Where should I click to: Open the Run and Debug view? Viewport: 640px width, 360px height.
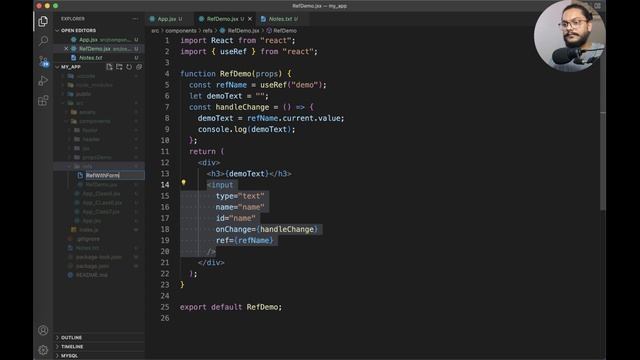pos(43,81)
